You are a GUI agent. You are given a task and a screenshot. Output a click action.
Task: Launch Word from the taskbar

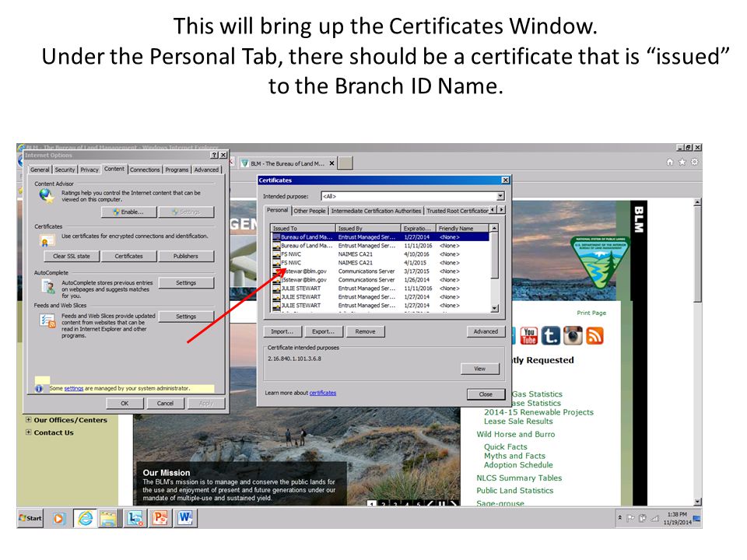point(185,518)
